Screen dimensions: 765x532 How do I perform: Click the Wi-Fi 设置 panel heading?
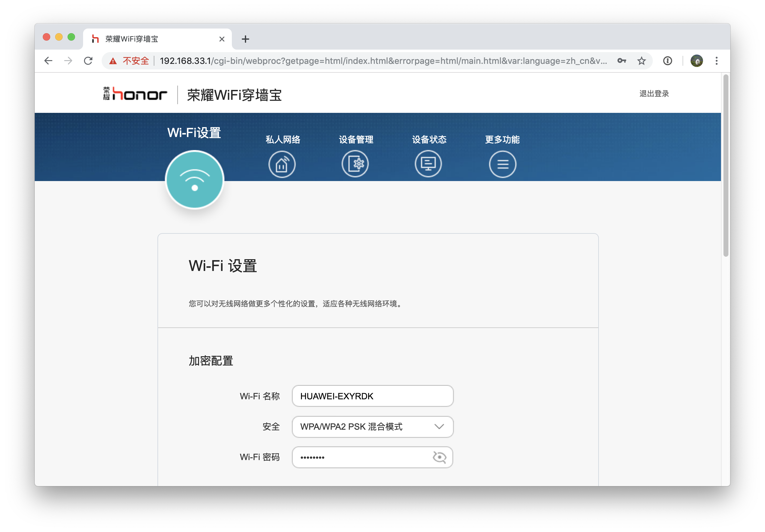point(223,266)
